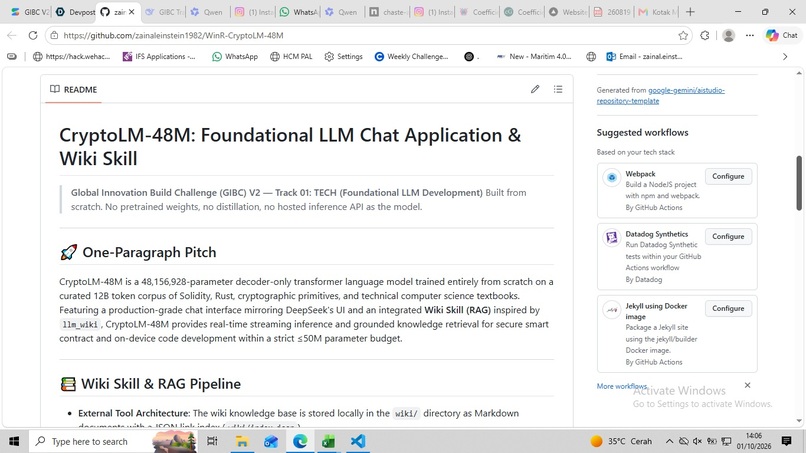Open the Email - zainal.einst bookmark
The width and height of the screenshot is (806, 453).
[644, 57]
